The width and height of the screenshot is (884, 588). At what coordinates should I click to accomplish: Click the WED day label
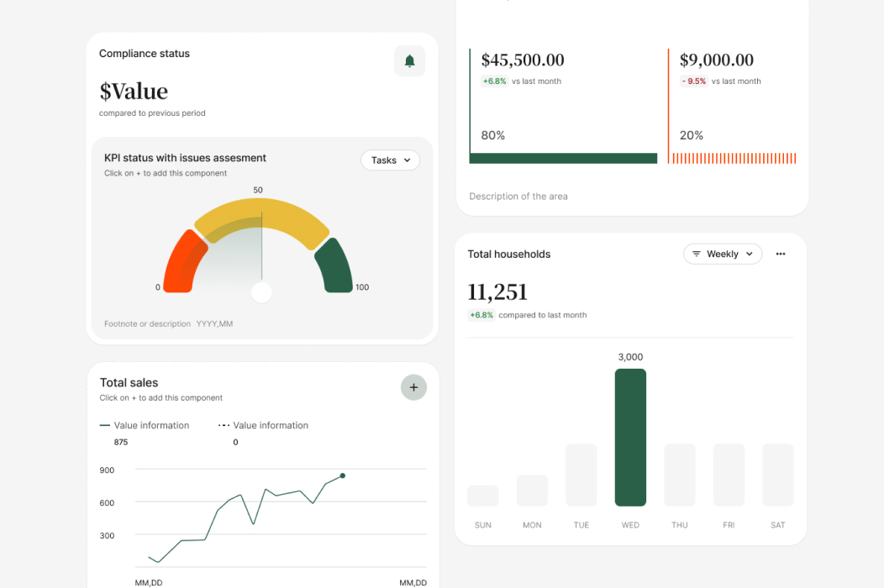pyautogui.click(x=630, y=525)
